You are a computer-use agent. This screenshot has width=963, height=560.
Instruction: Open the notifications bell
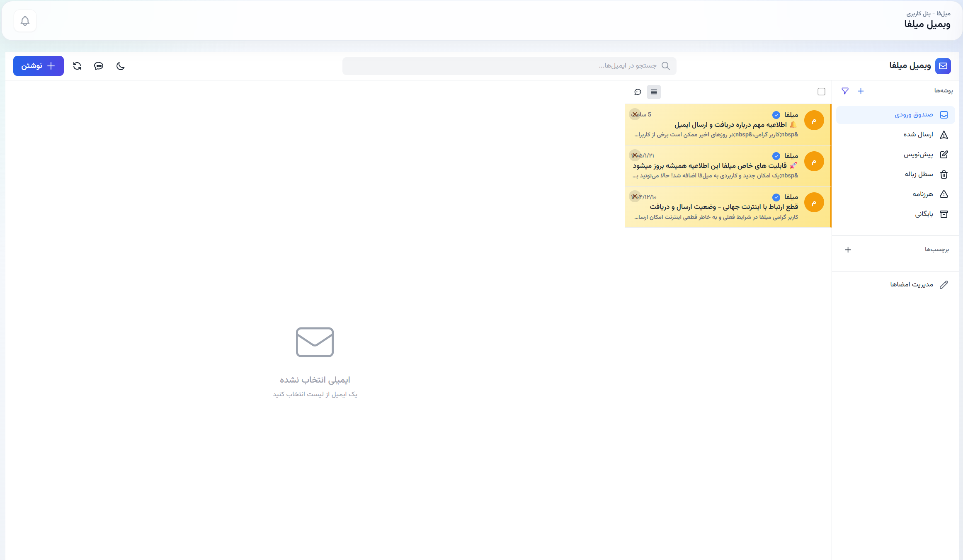tap(25, 21)
